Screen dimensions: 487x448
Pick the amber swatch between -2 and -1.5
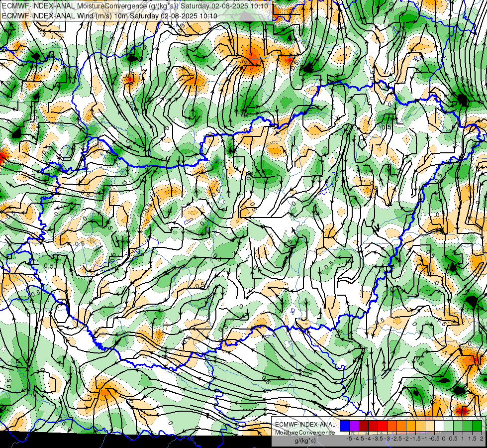pos(410,426)
